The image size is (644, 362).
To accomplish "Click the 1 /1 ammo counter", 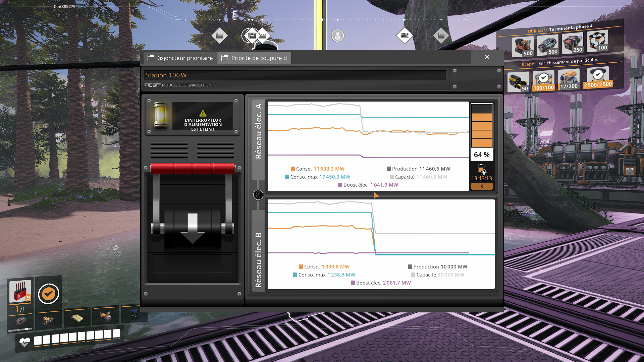I will click(x=20, y=309).
